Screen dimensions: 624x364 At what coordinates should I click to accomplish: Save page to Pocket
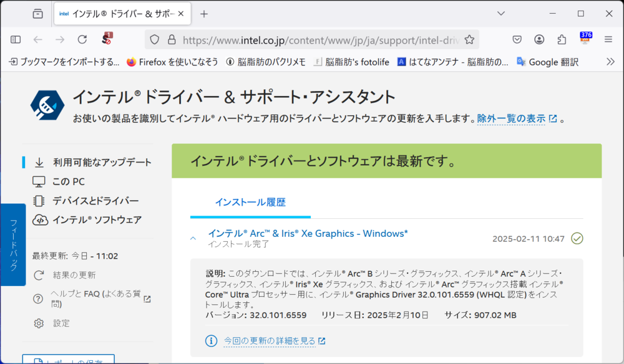tap(517, 39)
